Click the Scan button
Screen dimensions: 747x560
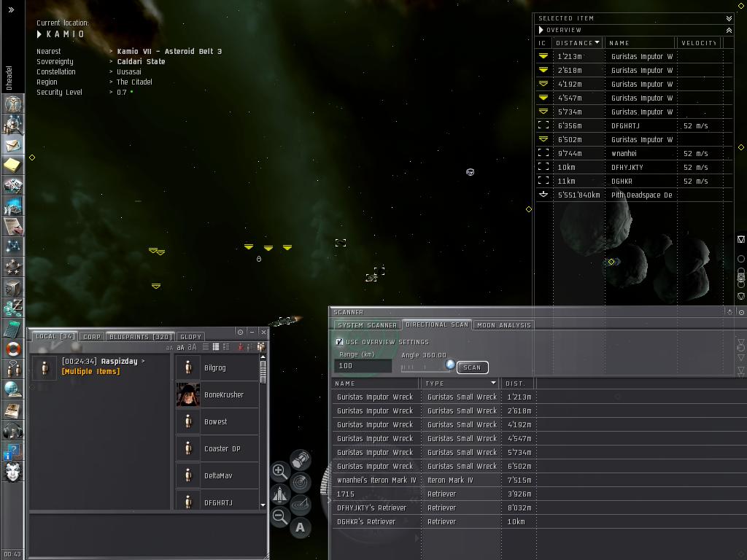[x=472, y=367]
